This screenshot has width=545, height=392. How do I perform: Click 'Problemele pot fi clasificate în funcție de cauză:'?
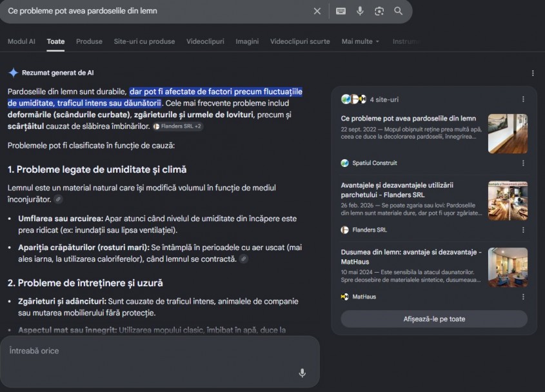(x=91, y=145)
